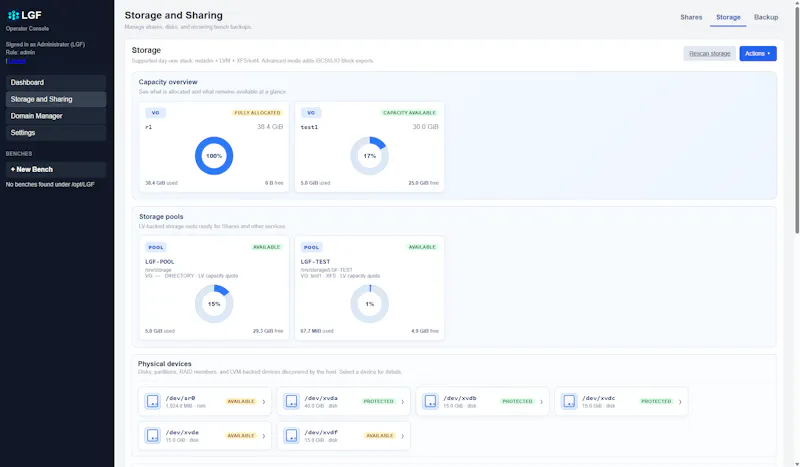Screen dimensions: 800x467
Task: Open the /dev/xvde device disk icon
Action: point(153,436)
